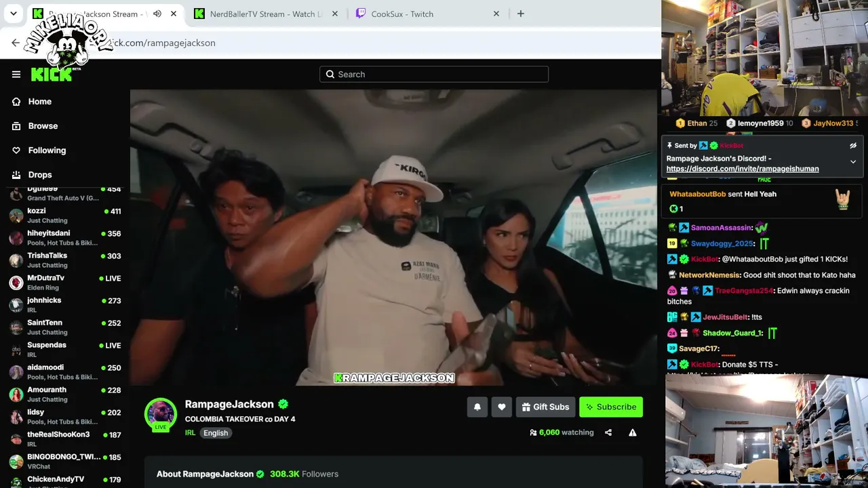Screen dimensions: 868x488
Task: Click lemoyne1959 in the top gifters leaderboard
Action: click(760, 123)
